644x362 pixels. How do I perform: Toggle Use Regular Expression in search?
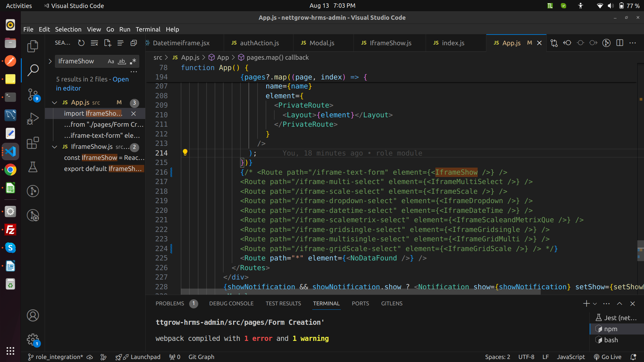(x=133, y=61)
